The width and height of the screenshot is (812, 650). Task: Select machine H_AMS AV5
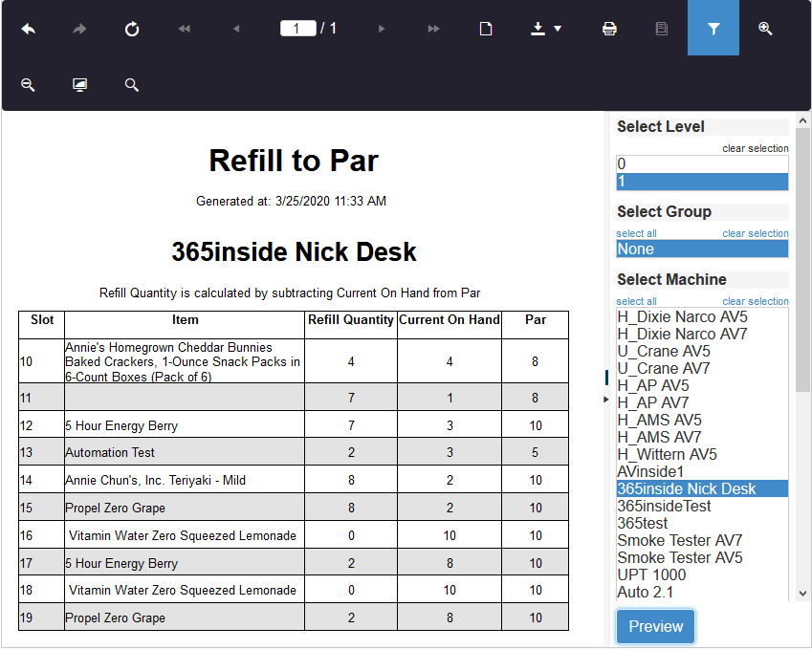pyautogui.click(x=702, y=420)
